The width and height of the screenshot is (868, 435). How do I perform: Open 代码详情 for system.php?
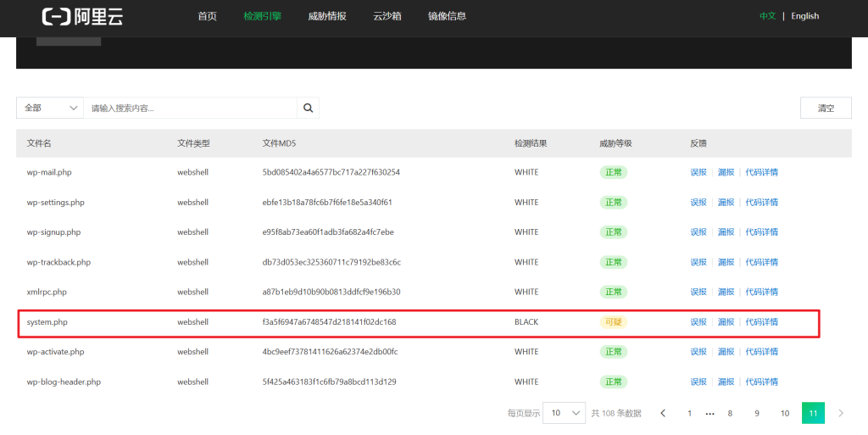[761, 322]
